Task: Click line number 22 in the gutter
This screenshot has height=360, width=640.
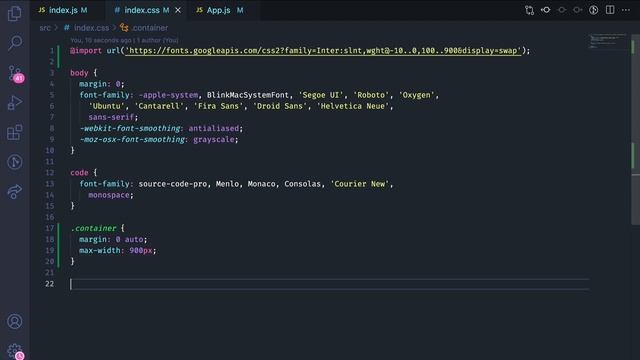Action: (49, 284)
